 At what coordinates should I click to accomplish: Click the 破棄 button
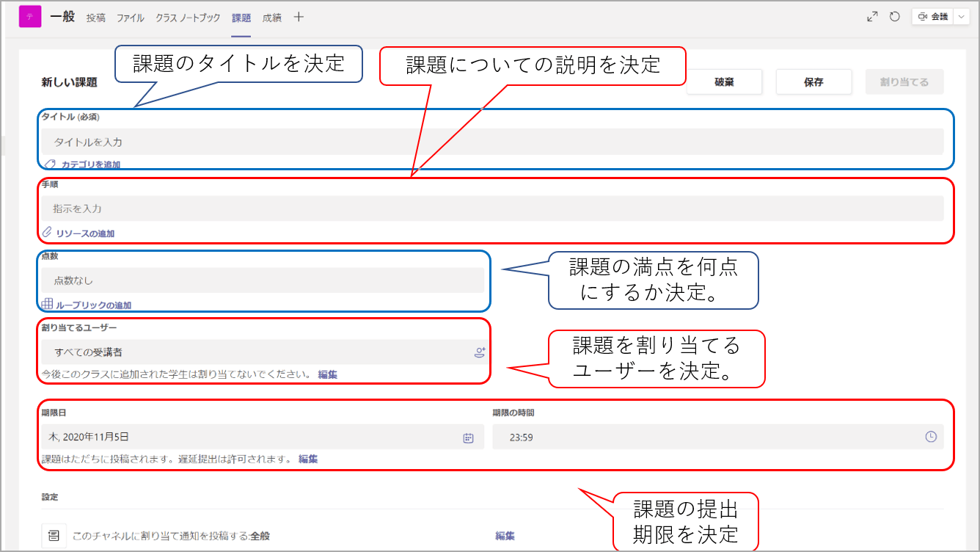(x=724, y=82)
